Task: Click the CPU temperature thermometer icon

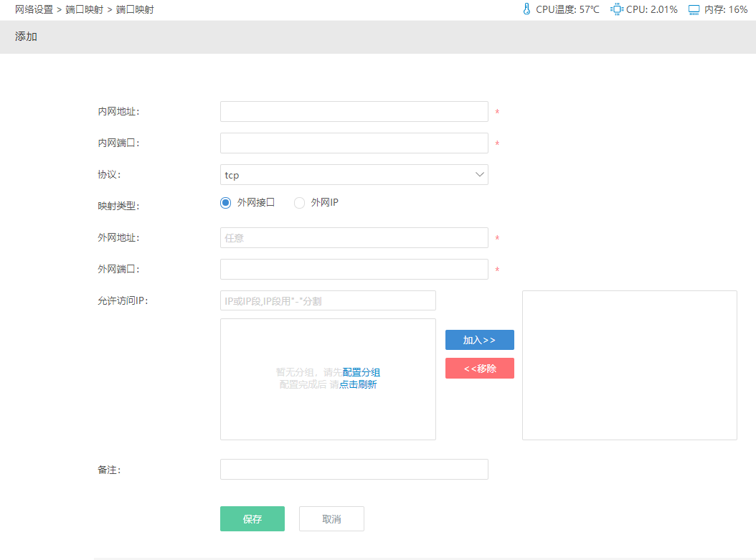Action: point(528,9)
